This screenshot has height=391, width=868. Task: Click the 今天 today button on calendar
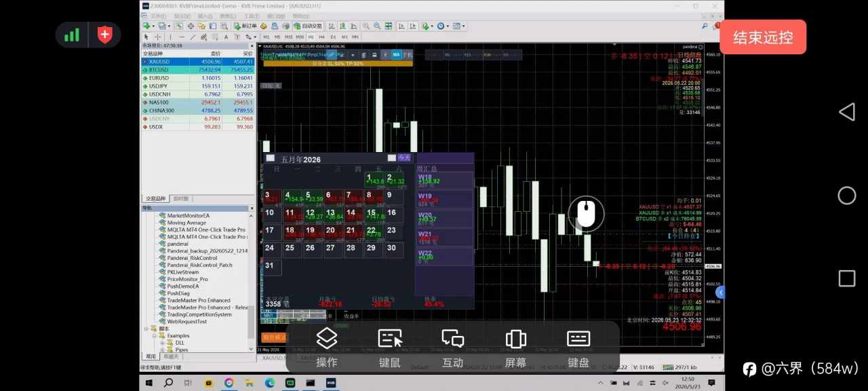pos(404,157)
